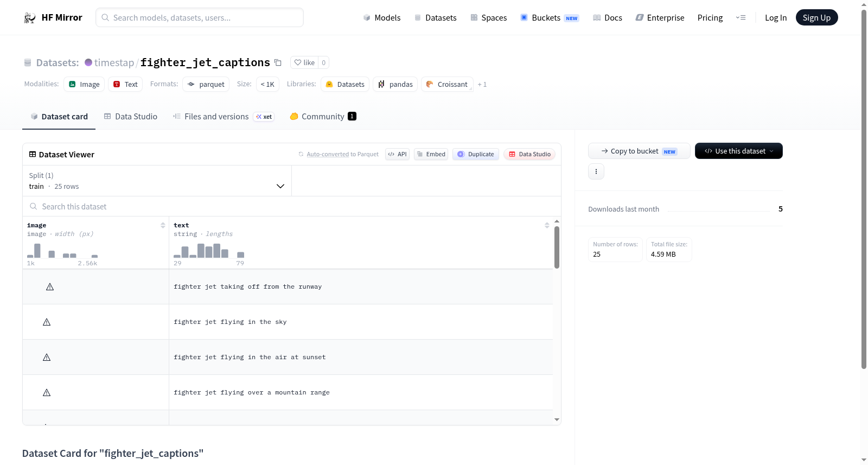Click the warning icon beside 'flying over a mountain range'
This screenshot has width=868, height=465.
coord(47,392)
